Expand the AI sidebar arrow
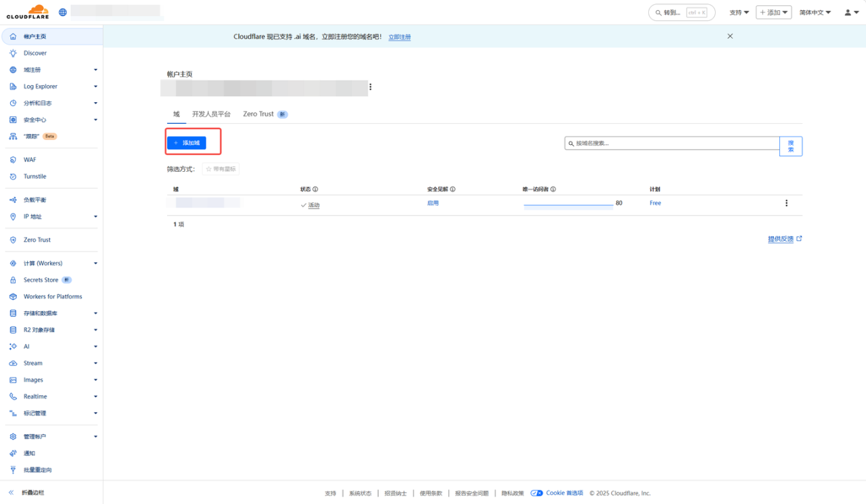 click(95, 346)
